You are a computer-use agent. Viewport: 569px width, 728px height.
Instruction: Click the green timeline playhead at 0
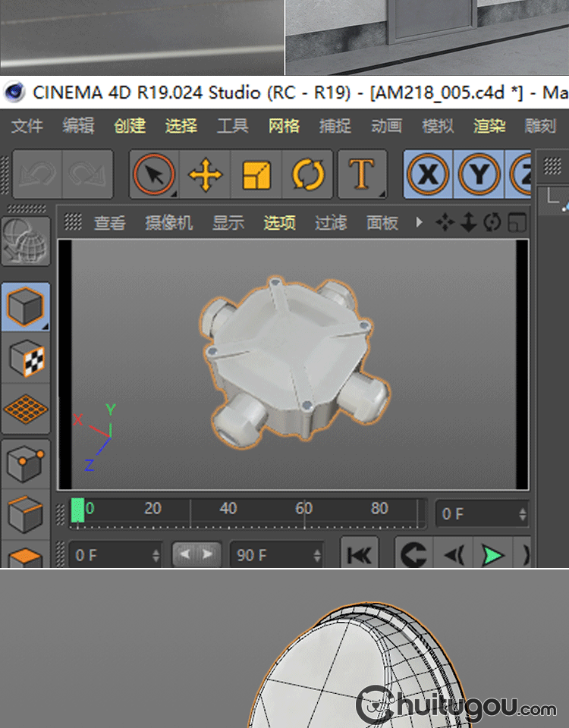pyautogui.click(x=77, y=510)
